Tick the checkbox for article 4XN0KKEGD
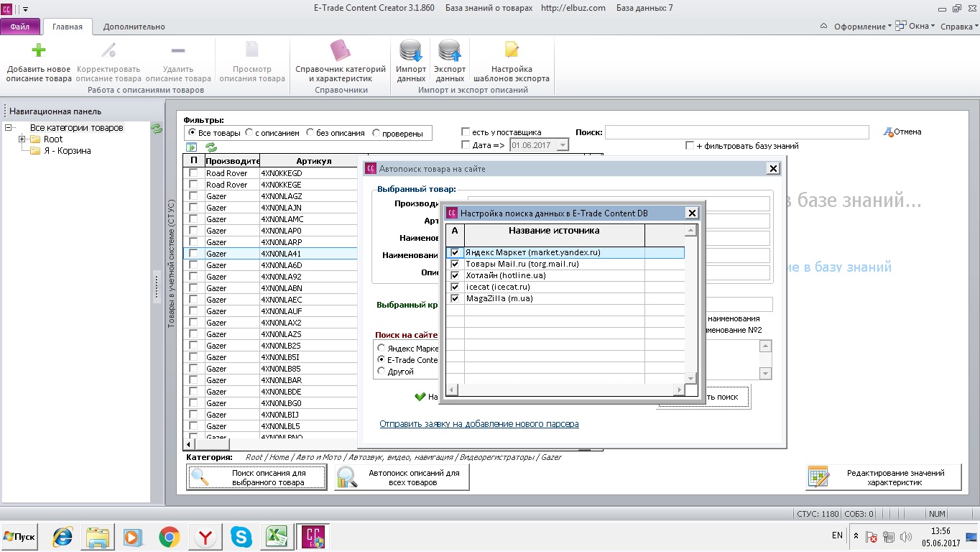 click(193, 173)
